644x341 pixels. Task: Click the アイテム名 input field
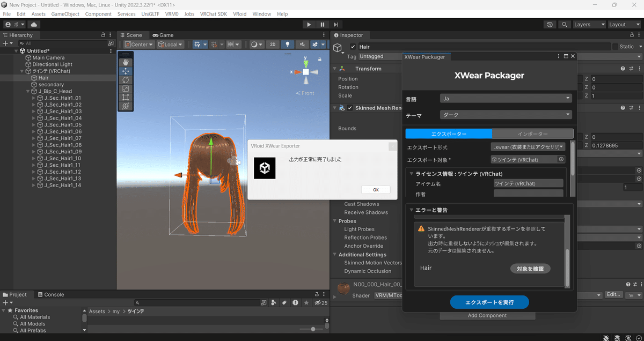point(529,183)
